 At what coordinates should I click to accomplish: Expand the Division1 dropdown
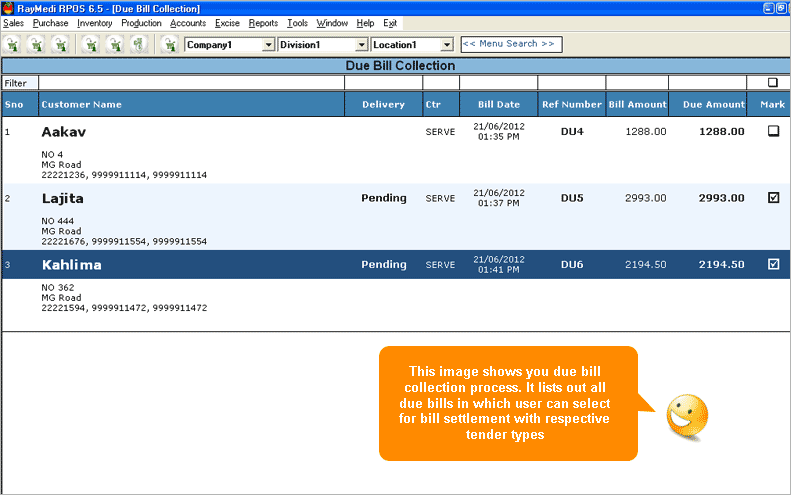click(361, 45)
